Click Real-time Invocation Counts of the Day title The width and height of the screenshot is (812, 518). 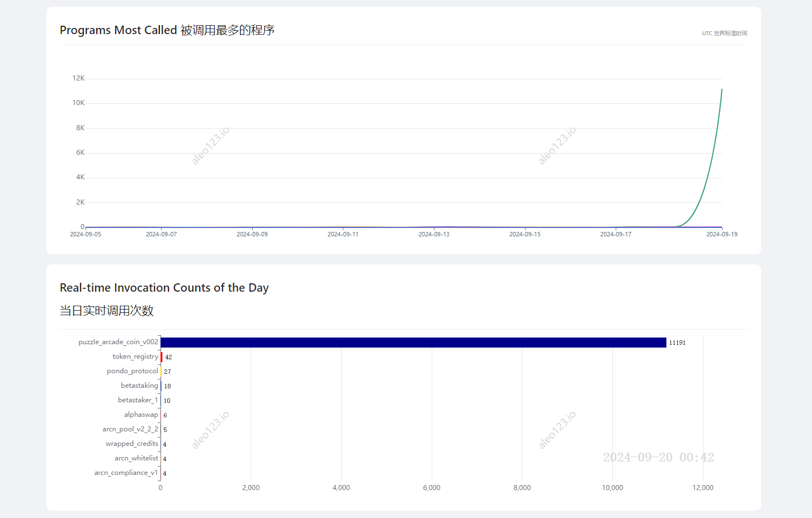tap(164, 288)
